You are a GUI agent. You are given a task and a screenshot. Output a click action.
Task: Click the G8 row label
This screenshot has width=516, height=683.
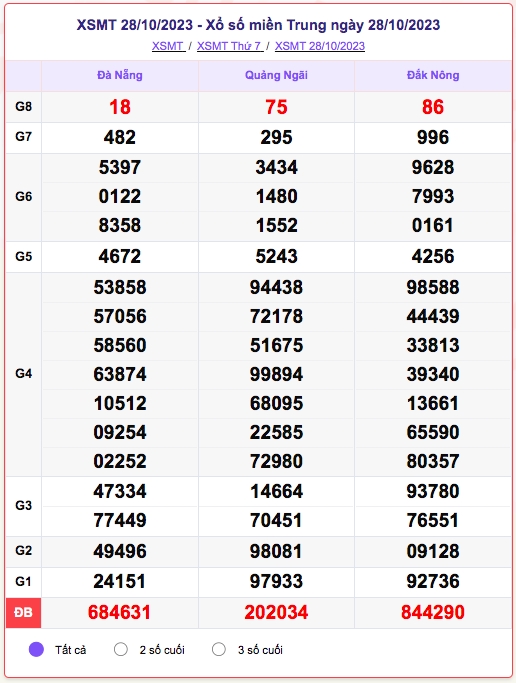click(x=24, y=107)
